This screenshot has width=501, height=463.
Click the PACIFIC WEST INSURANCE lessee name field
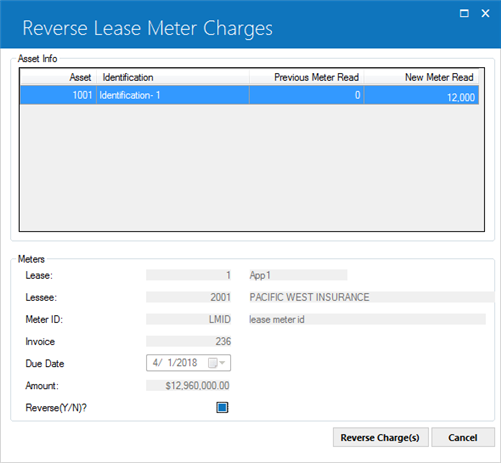pos(372,297)
